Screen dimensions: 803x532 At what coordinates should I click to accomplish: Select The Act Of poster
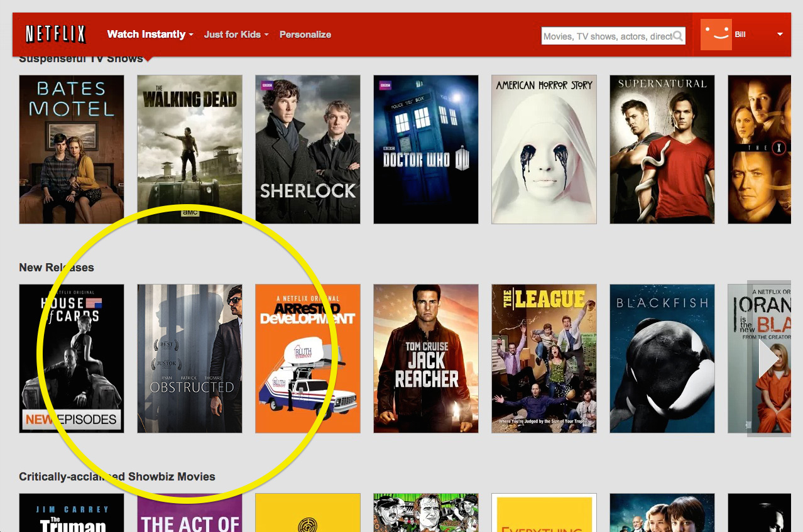click(190, 513)
